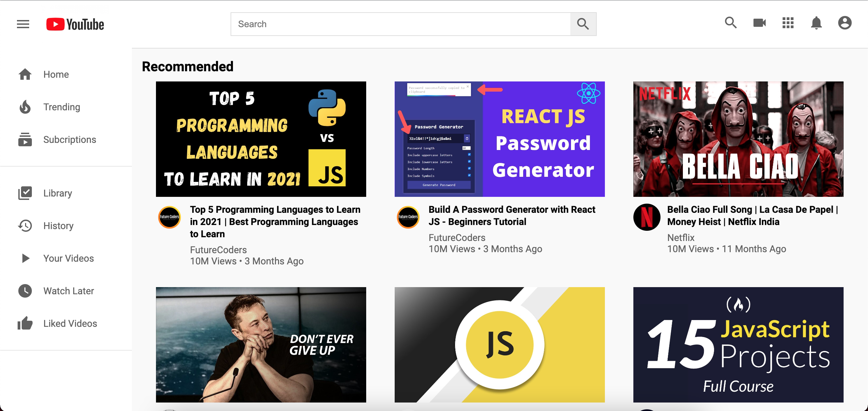
Task: Click the YouTube logo
Action: pos(75,24)
